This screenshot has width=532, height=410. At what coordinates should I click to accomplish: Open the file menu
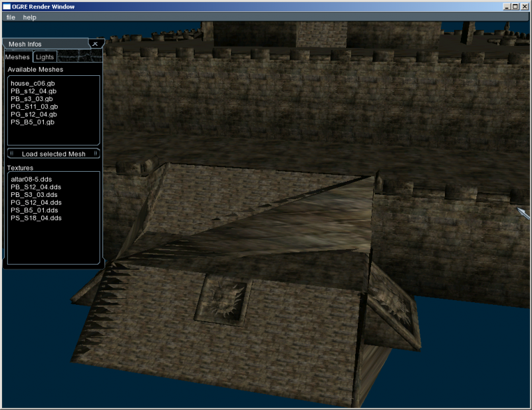point(11,17)
